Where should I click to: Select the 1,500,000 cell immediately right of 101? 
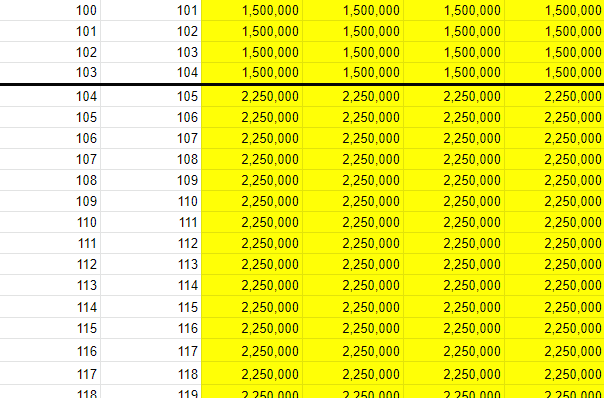coord(252,10)
